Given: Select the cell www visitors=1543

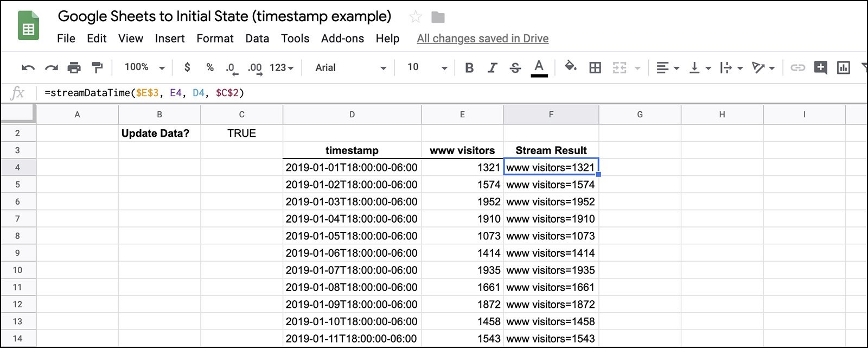Looking at the screenshot, I should coord(551,339).
